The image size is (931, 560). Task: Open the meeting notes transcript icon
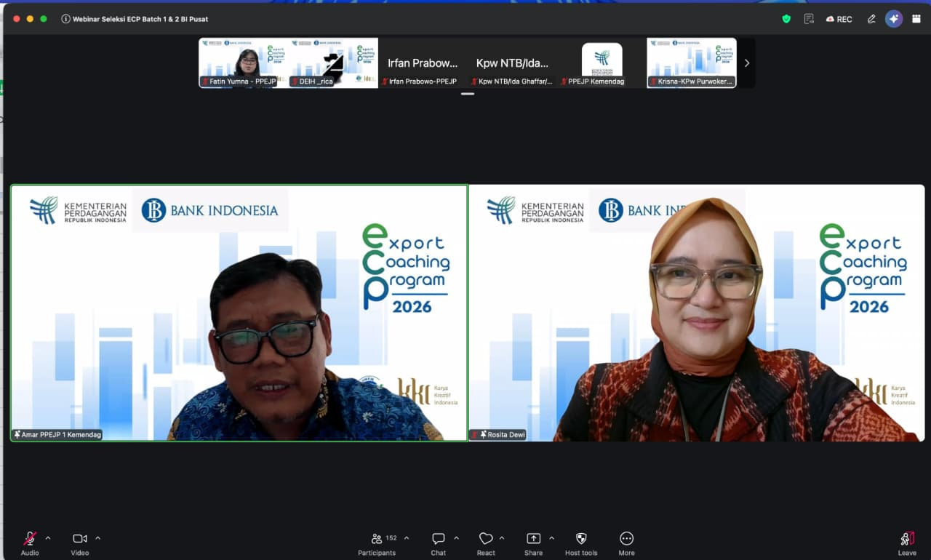pos(809,19)
